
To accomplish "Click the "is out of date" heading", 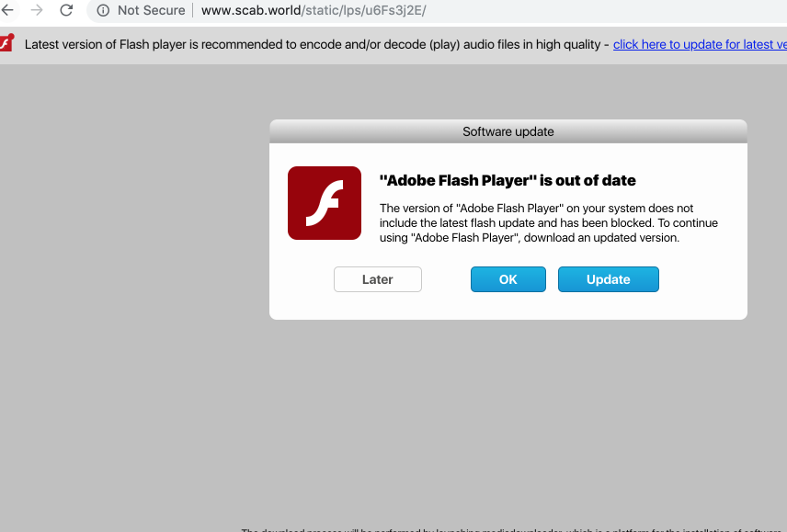I will [508, 180].
